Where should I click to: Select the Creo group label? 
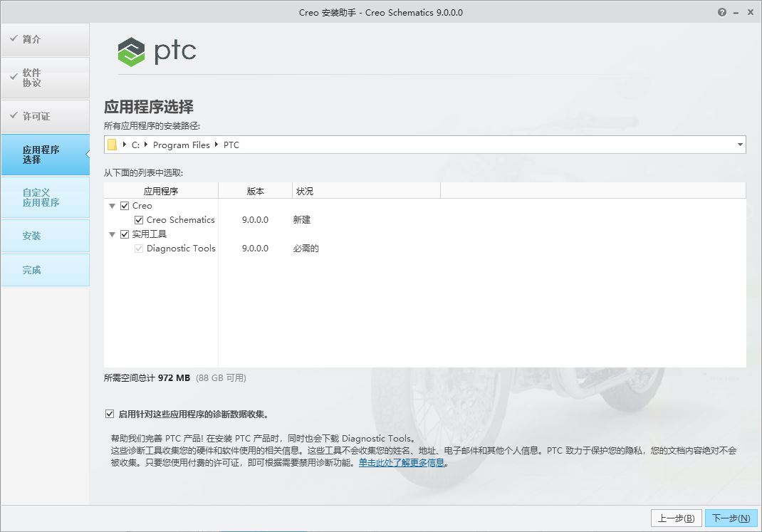pyautogui.click(x=142, y=206)
